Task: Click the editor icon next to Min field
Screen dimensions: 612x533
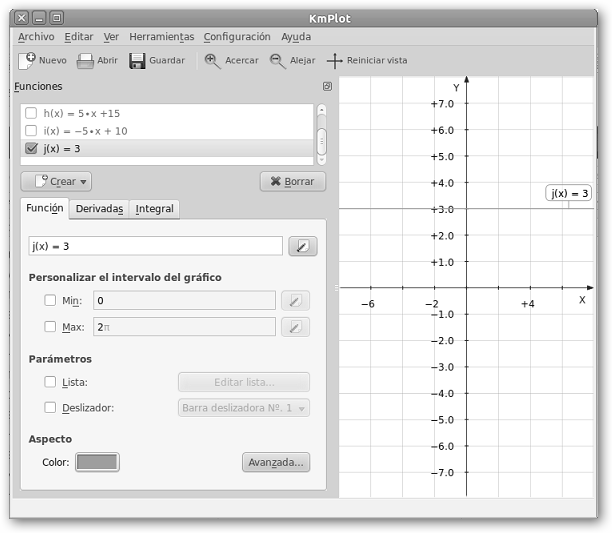Action: coord(295,300)
